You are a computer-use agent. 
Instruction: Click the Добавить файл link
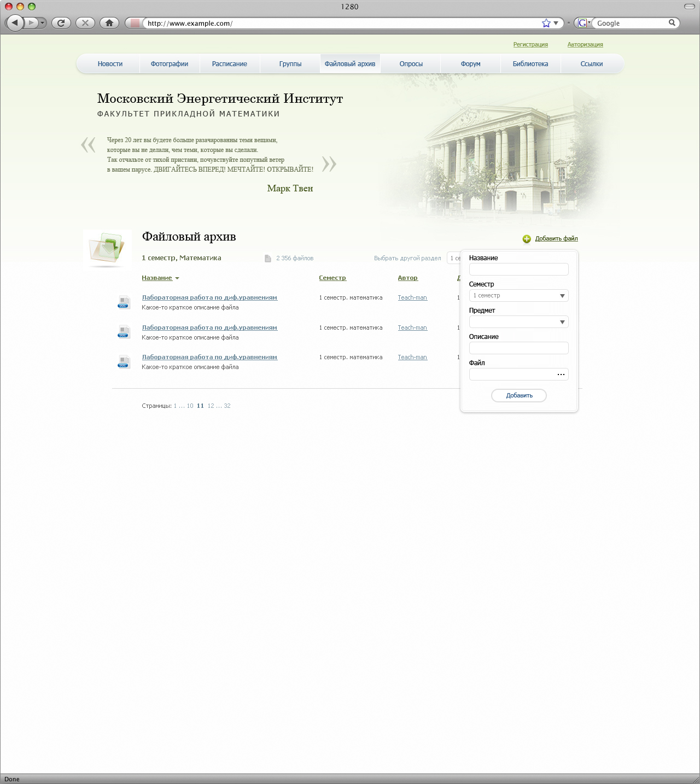556,238
